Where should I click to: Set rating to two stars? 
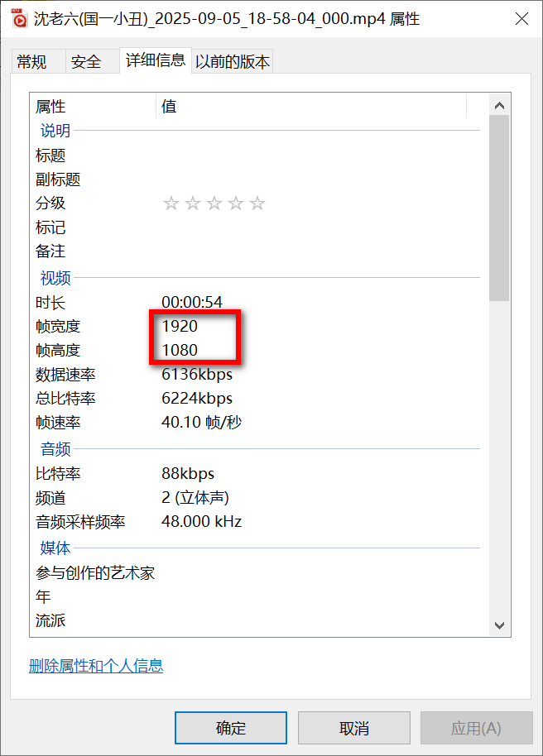click(193, 203)
